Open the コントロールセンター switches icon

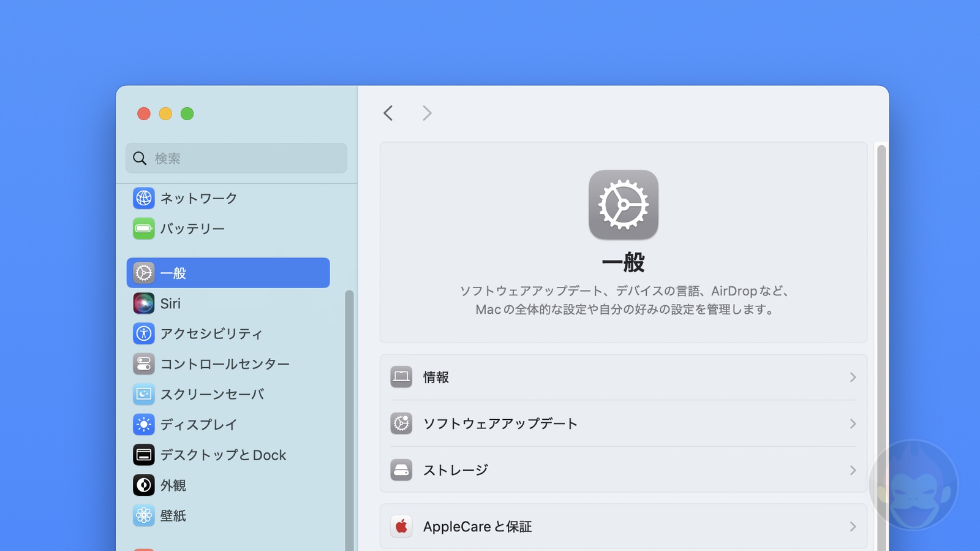(x=143, y=364)
